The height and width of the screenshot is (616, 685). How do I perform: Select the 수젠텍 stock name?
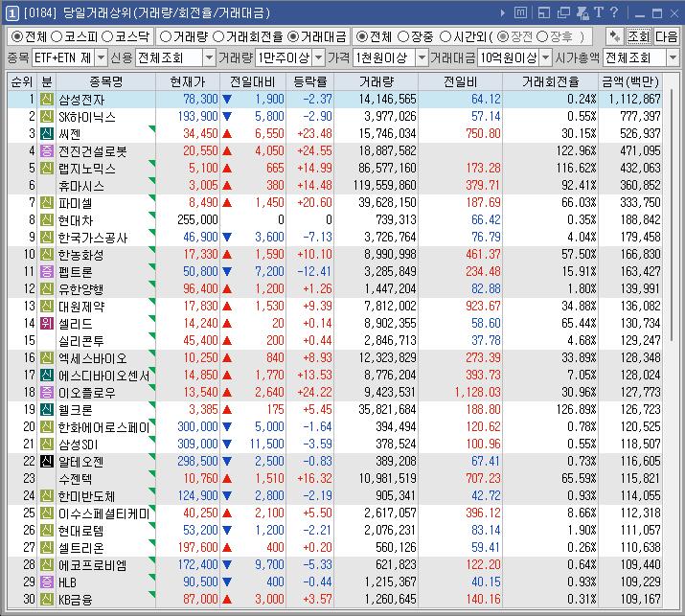(x=76, y=479)
